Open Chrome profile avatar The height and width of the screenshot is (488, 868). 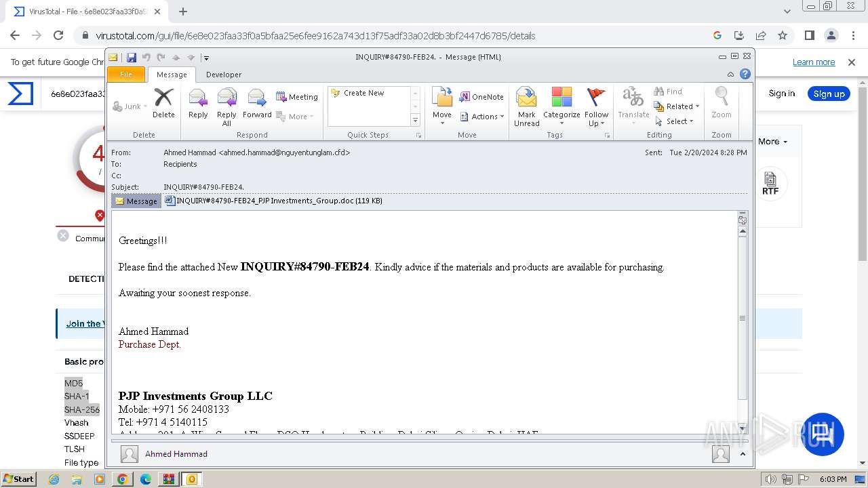[831, 35]
